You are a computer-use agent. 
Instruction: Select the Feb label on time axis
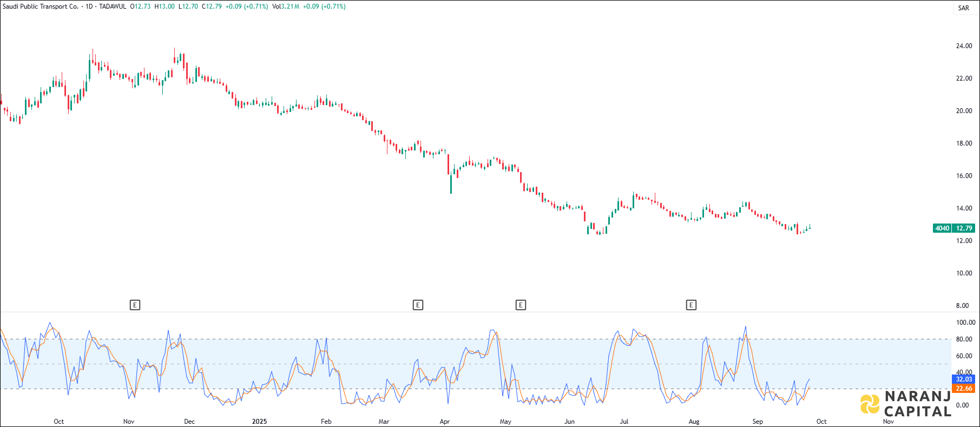326,422
